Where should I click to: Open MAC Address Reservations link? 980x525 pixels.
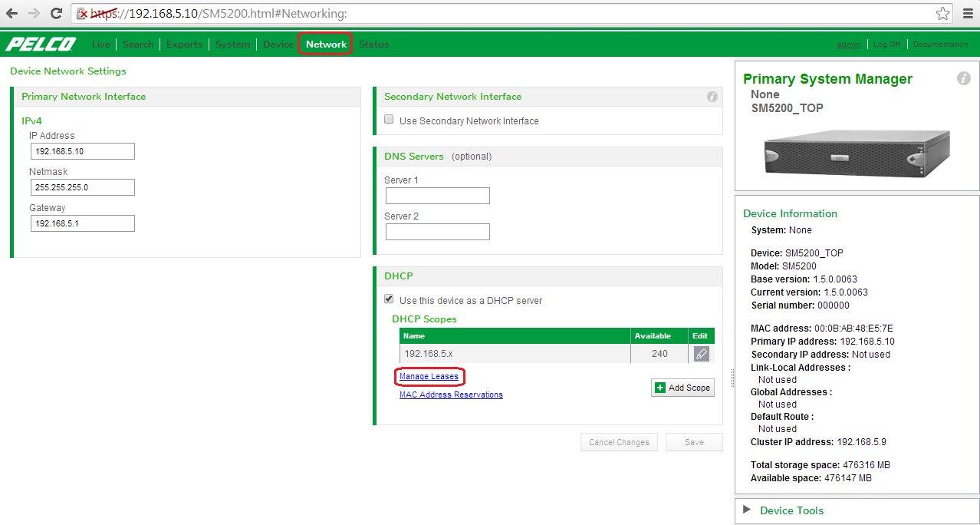[x=451, y=395]
